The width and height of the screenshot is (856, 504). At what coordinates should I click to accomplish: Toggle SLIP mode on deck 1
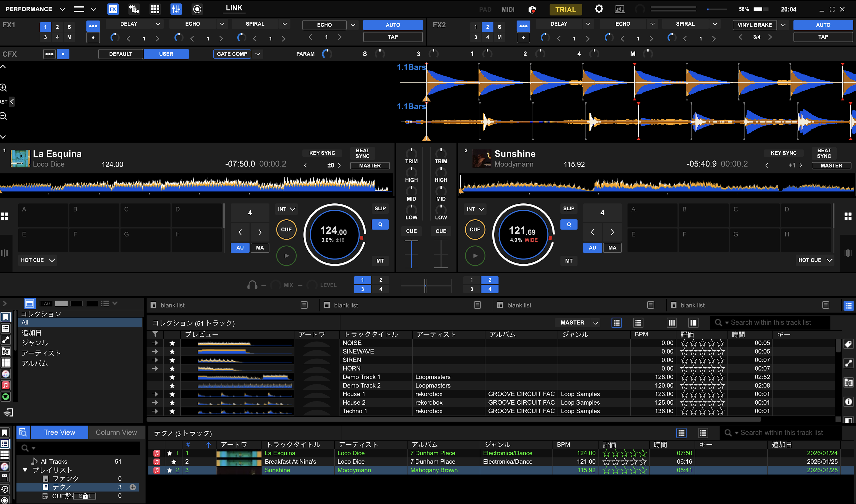[380, 209]
